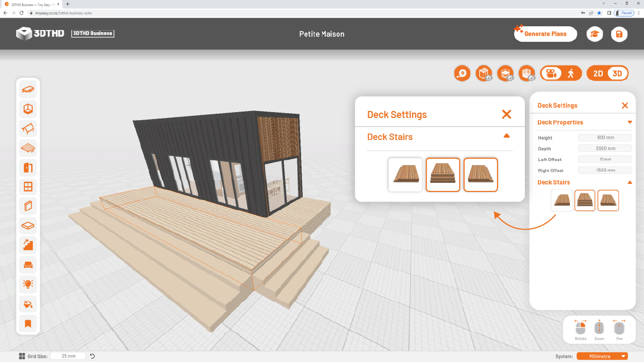Select the 3D box shell tool
644x362 pixels.
pyautogui.click(x=28, y=109)
